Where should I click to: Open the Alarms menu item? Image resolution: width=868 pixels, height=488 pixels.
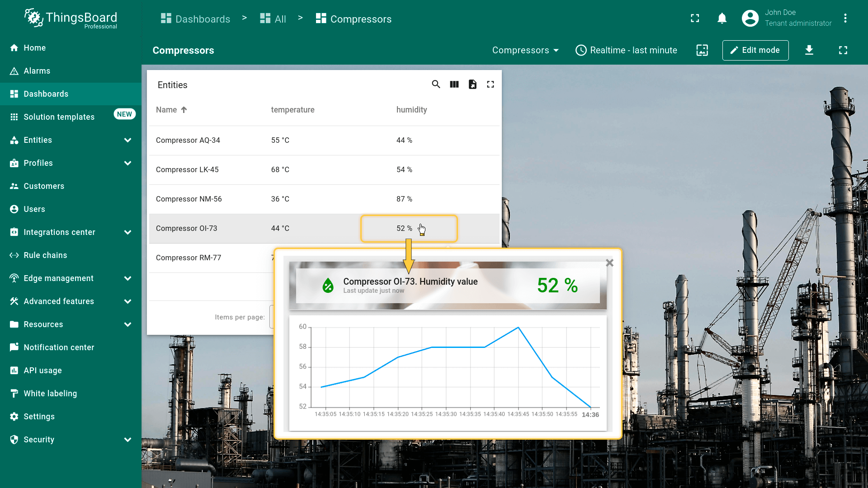point(37,71)
